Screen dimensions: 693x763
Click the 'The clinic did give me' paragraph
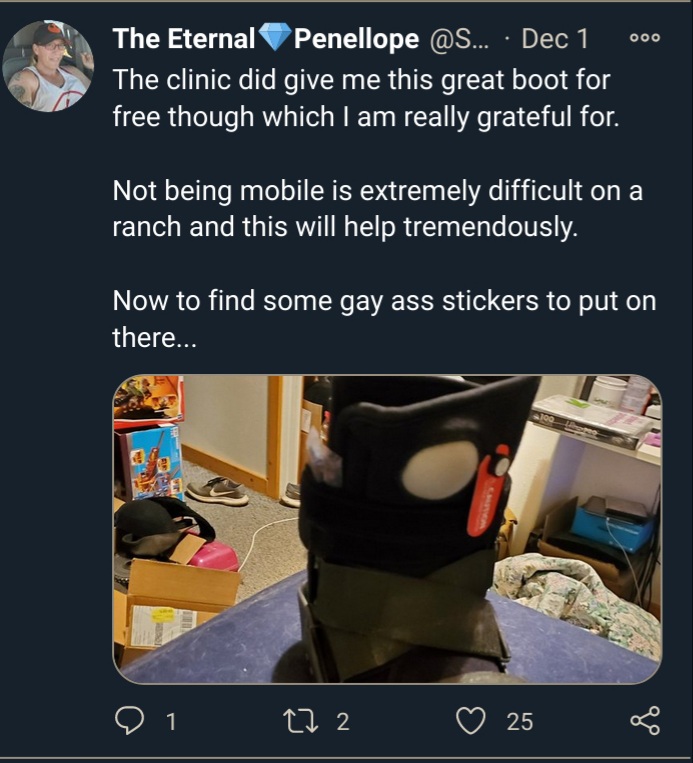(x=366, y=98)
